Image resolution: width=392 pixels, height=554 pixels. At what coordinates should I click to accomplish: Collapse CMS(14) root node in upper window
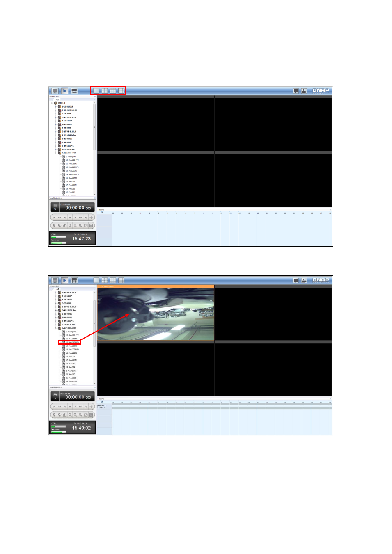pos(52,103)
